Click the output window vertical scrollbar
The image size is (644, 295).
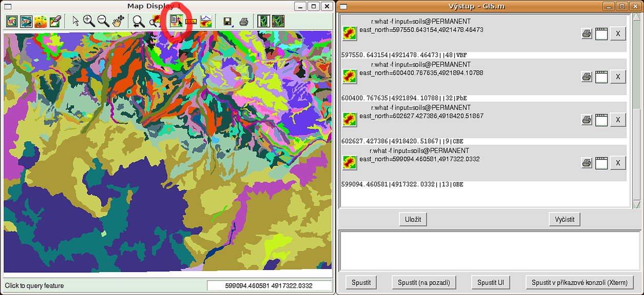(x=636, y=110)
